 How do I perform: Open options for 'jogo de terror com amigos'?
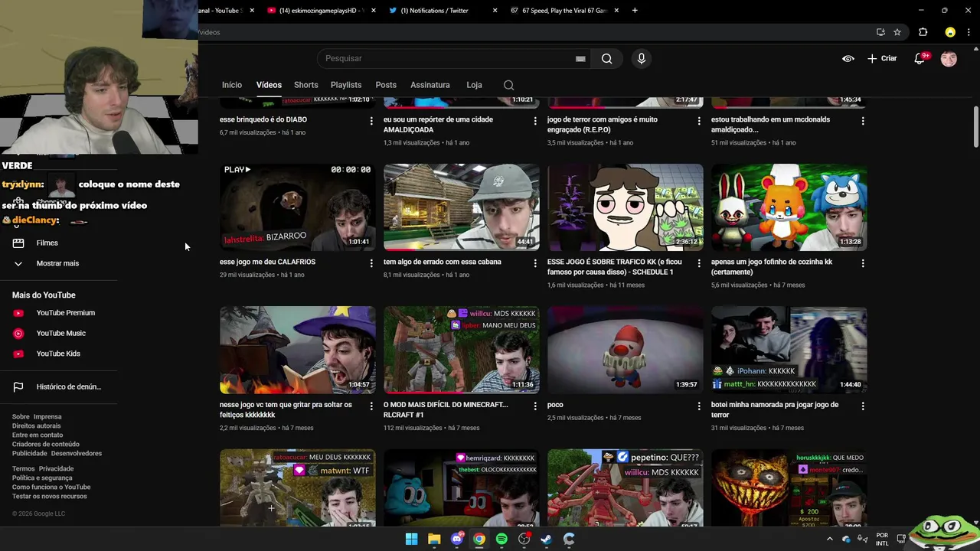[x=699, y=121]
